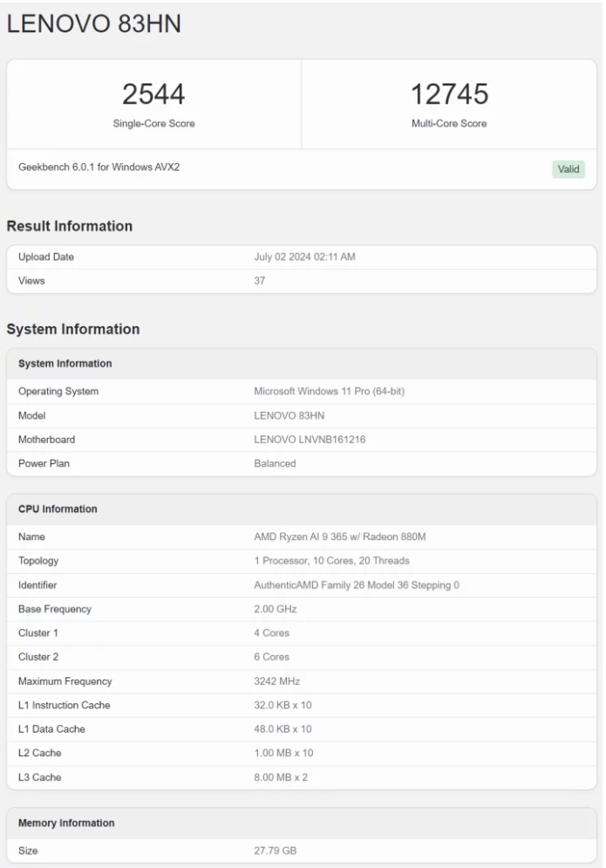The height and width of the screenshot is (868, 606).
Task: Click the Motherboard label
Action: click(46, 440)
